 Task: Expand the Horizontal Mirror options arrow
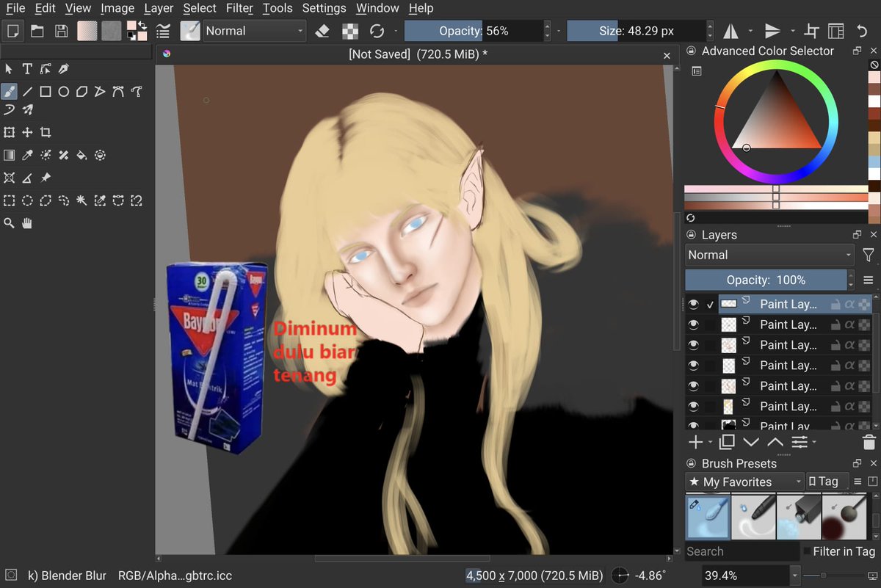click(x=750, y=31)
